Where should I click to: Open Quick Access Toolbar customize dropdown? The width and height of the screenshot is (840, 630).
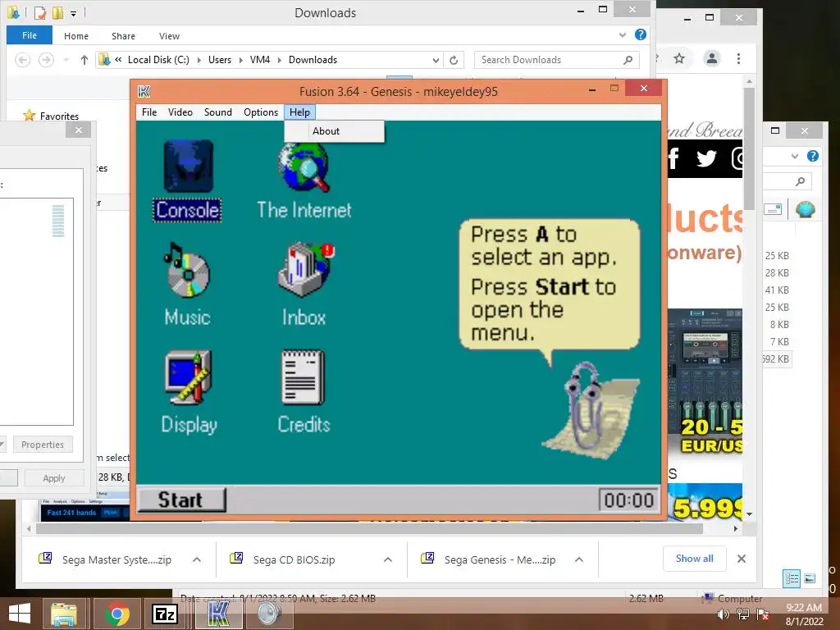(73, 13)
